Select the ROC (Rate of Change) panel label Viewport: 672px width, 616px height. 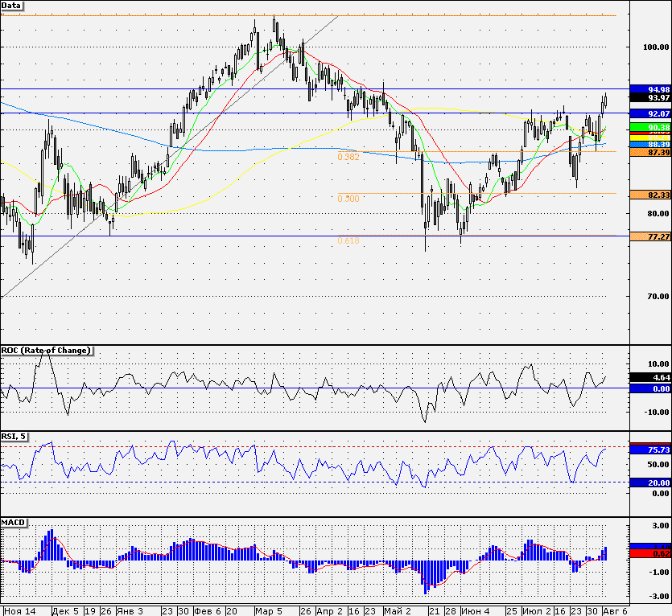(x=47, y=351)
